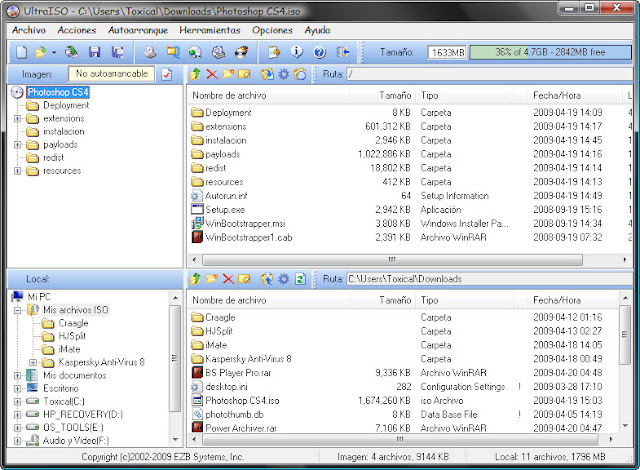Click the Open file folder icon

40,52
